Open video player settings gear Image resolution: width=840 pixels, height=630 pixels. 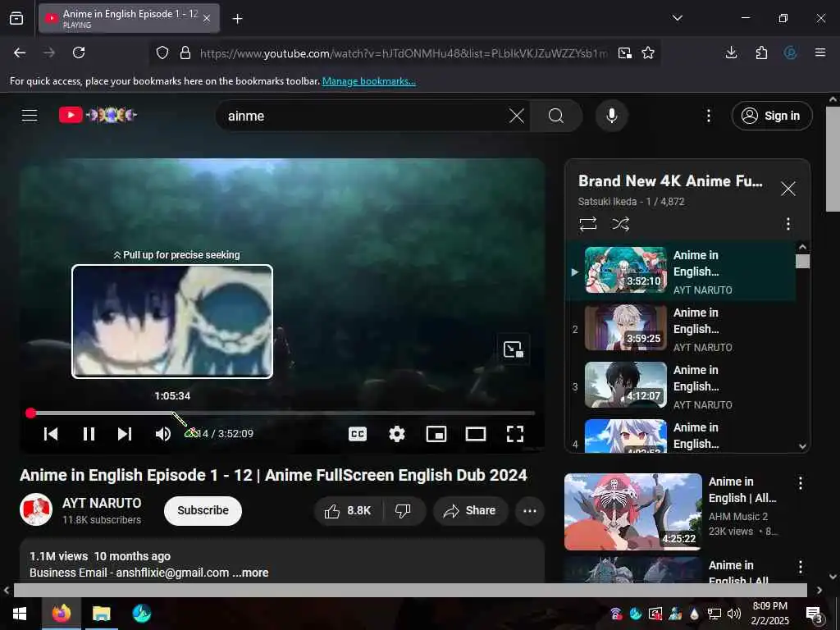pyautogui.click(x=396, y=434)
